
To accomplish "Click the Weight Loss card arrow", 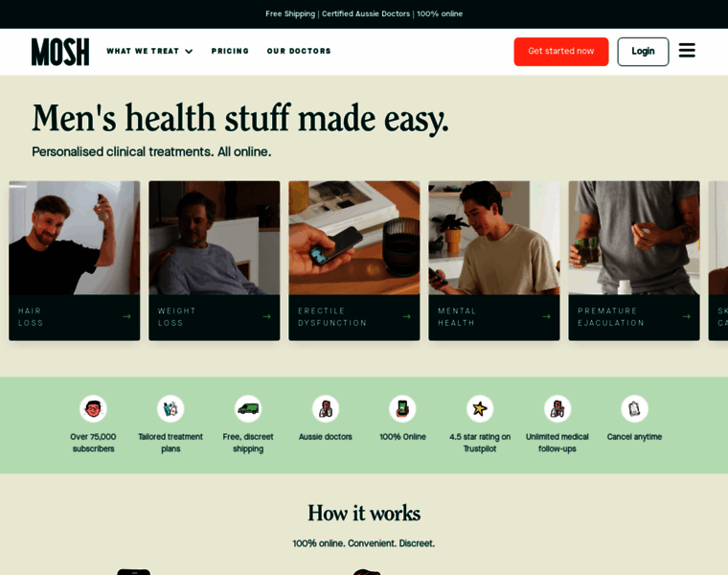I will [x=266, y=317].
